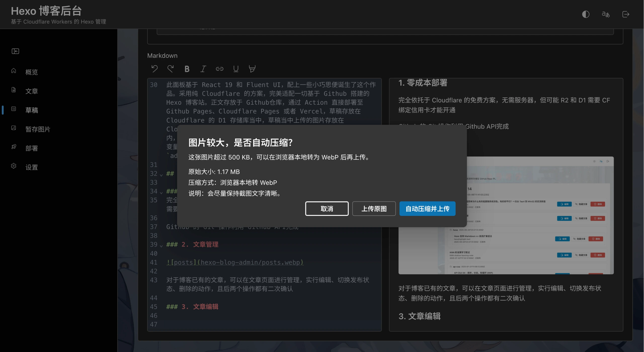Viewport: 644px width, 352px height.
Task: Click the 取消 button in dialog
Action: [327, 209]
